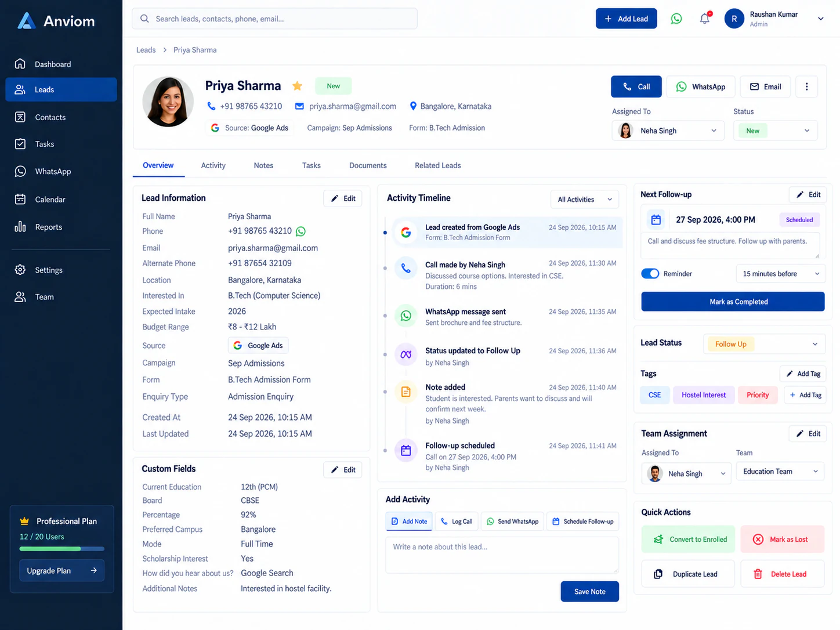Click the user avatar R in header

click(x=734, y=19)
